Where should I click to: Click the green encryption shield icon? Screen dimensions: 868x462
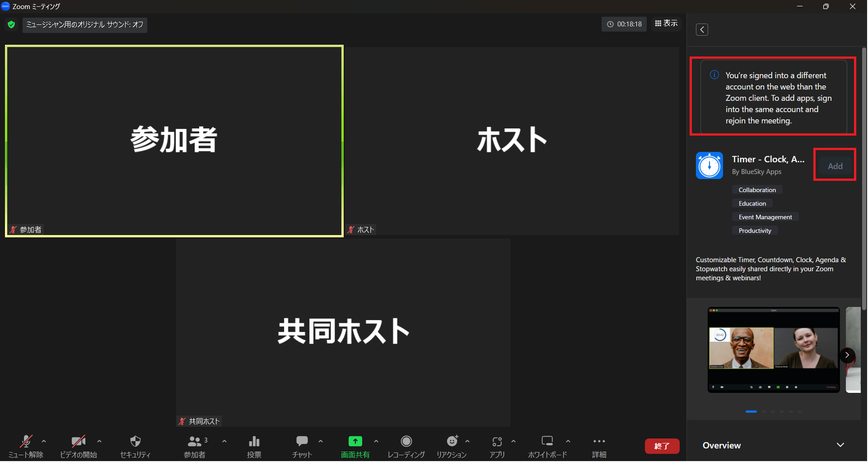(x=11, y=24)
